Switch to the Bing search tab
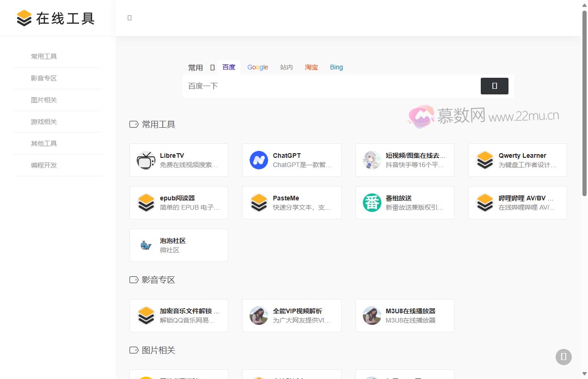 (336, 67)
